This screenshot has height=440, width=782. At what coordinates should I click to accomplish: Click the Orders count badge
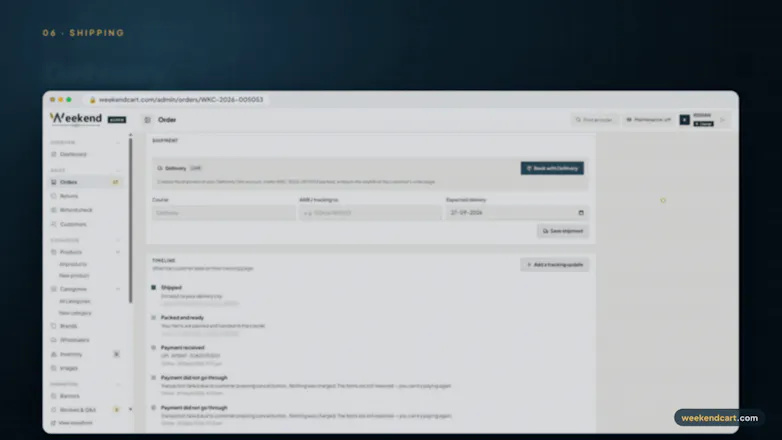point(116,182)
